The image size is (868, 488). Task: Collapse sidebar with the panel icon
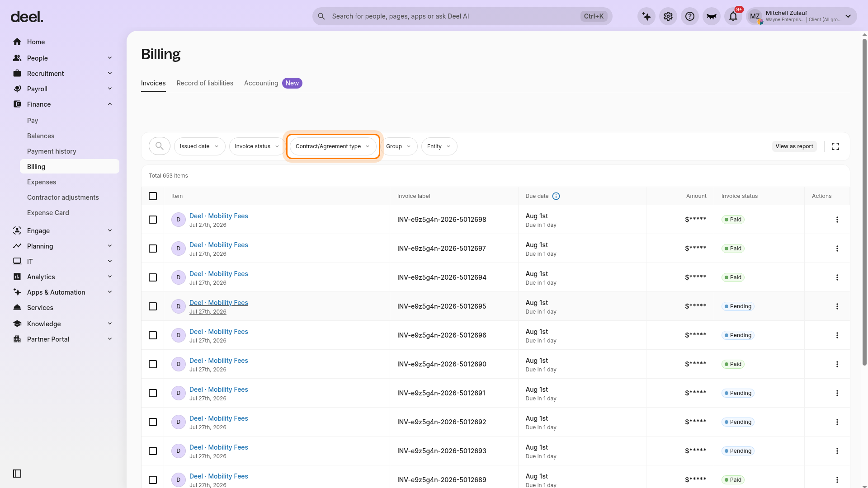point(17,474)
